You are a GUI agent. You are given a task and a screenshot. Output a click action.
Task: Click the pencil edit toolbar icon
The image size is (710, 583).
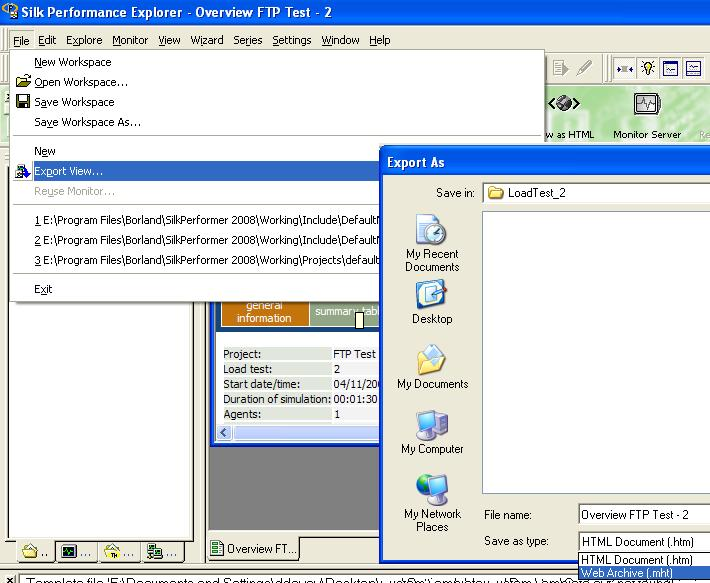(x=584, y=68)
